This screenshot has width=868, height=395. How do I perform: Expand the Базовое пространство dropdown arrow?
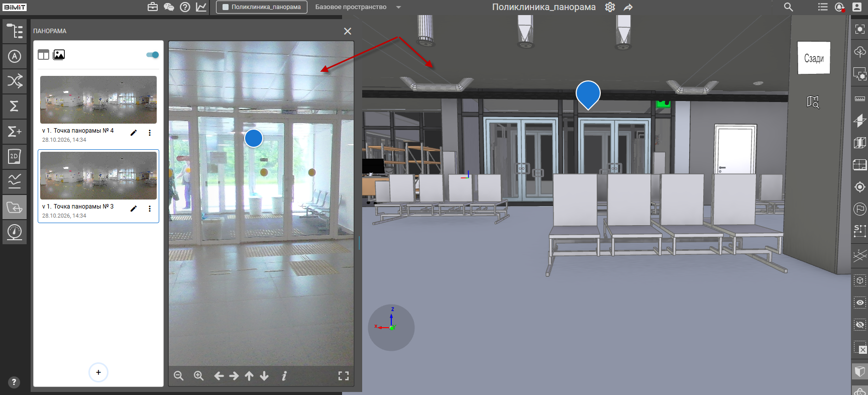coord(398,7)
